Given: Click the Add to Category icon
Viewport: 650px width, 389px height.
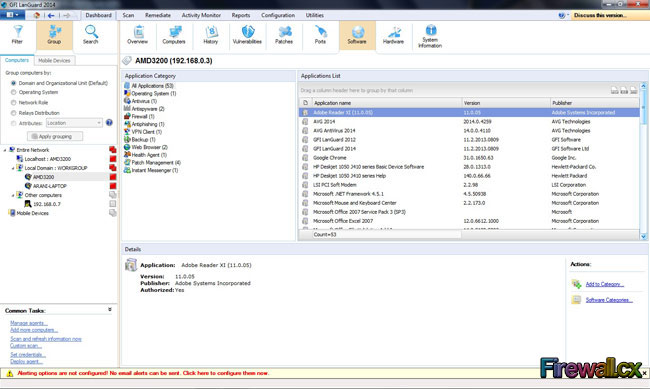Looking at the screenshot, I should (x=576, y=284).
